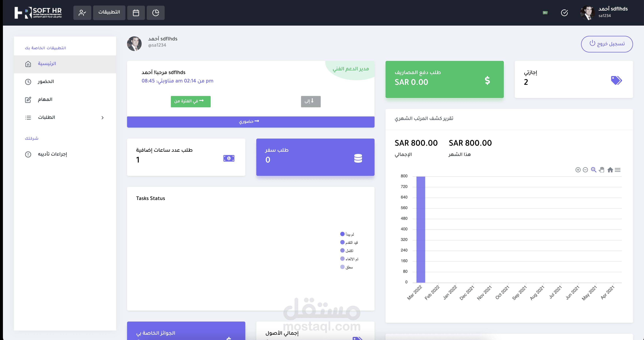Open the salary chart hamburger menu
Screen dimensions: 644x340
coord(618,170)
